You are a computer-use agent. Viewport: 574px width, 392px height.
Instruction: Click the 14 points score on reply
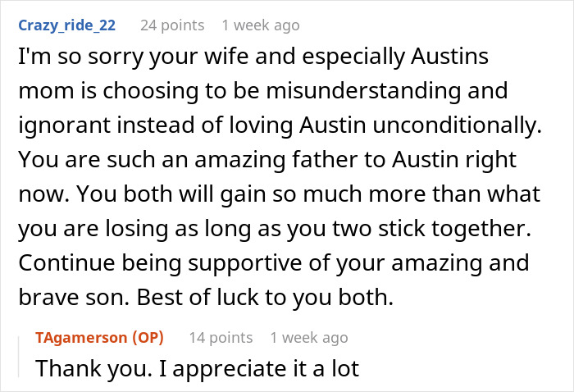(x=221, y=337)
